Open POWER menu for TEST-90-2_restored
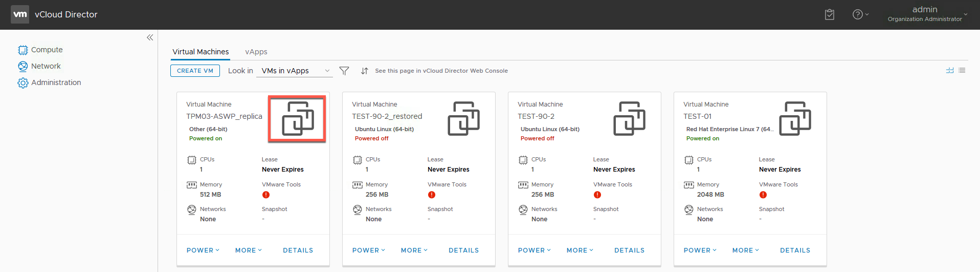 point(369,250)
